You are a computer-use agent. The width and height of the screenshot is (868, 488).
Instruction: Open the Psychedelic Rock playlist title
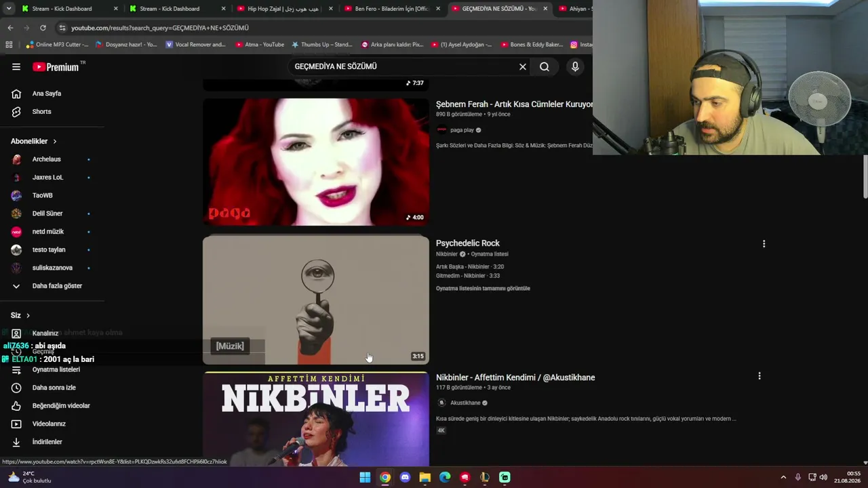[x=468, y=243]
